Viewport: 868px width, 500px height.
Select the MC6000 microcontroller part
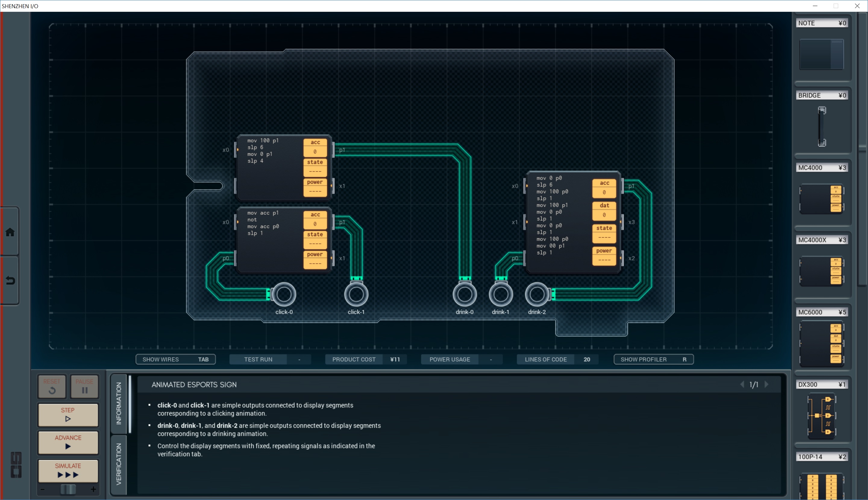pyautogui.click(x=821, y=343)
